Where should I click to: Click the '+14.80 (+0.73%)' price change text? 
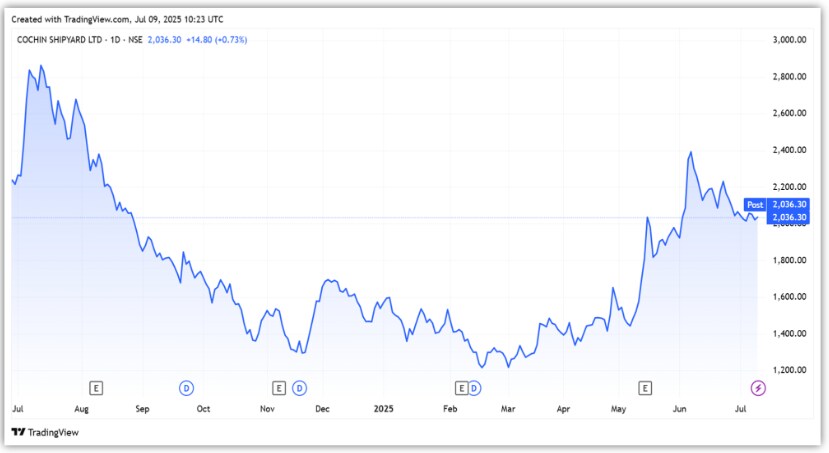[214, 40]
